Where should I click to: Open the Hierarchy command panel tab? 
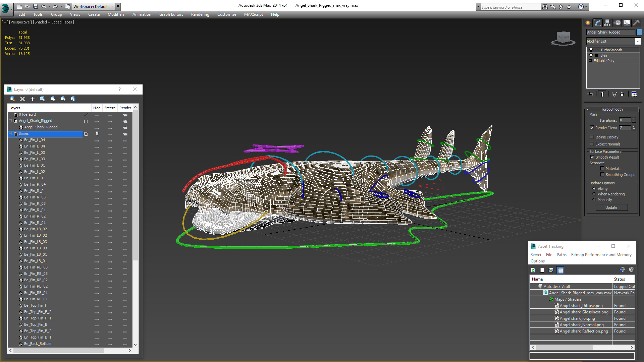click(607, 23)
